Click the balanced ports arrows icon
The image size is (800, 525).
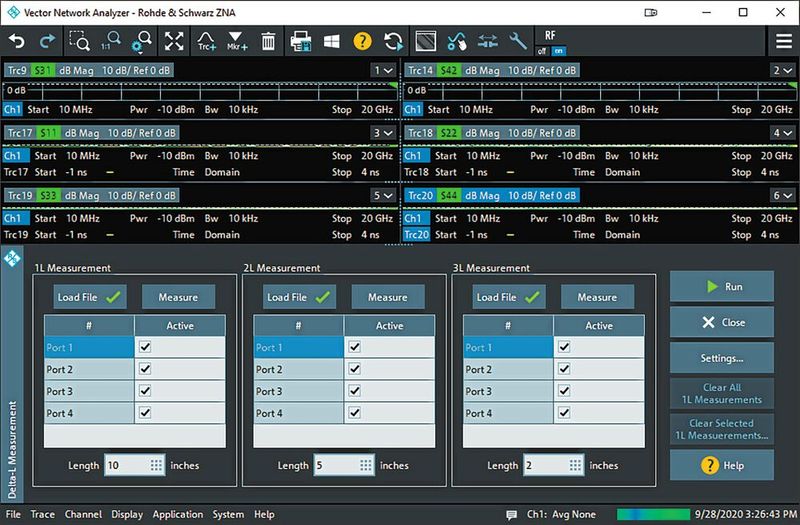click(488, 41)
